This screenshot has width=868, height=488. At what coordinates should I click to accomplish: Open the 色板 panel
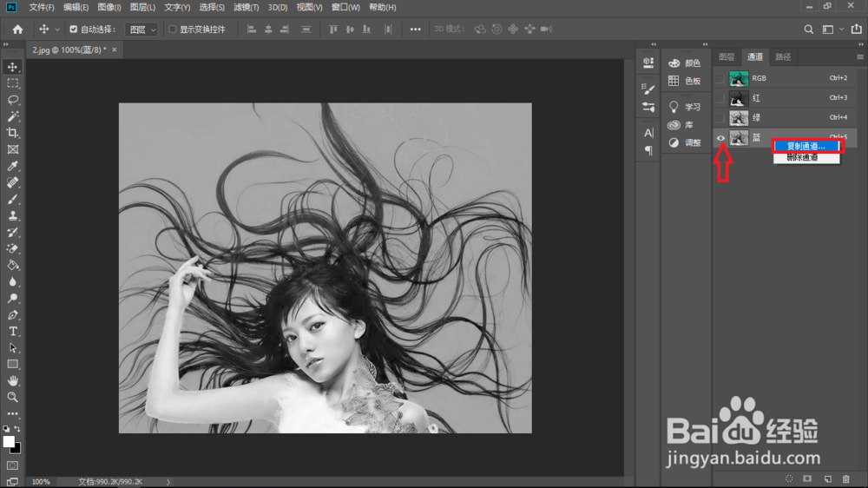(x=684, y=81)
